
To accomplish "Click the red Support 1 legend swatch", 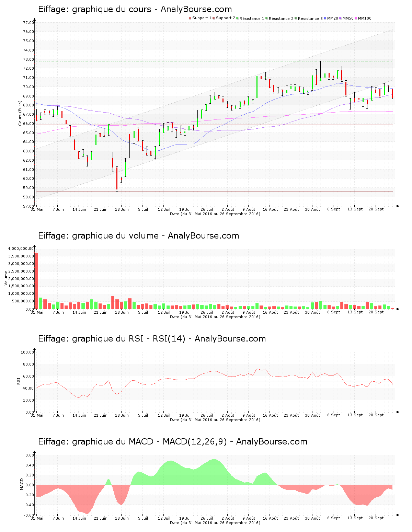I will coord(190,18).
